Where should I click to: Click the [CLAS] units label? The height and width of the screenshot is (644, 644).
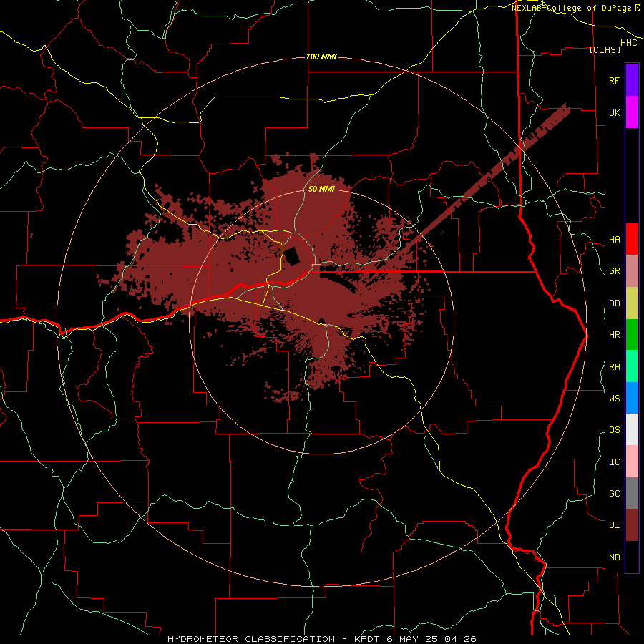[605, 49]
